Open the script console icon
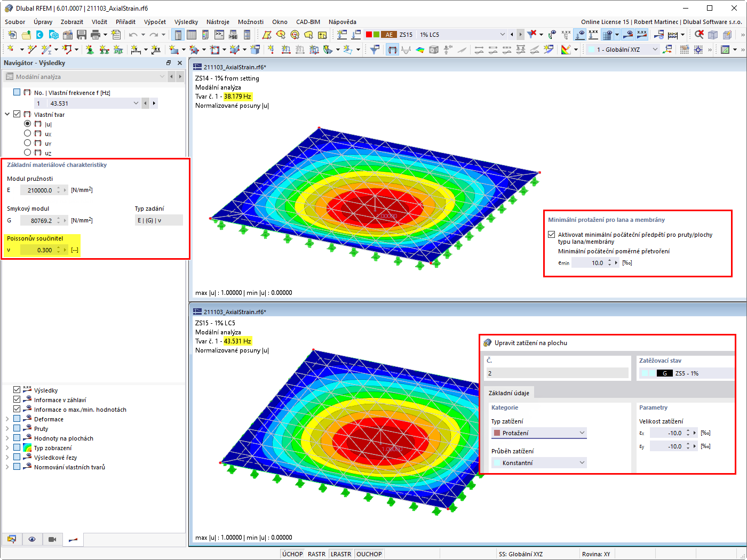 pos(219,35)
